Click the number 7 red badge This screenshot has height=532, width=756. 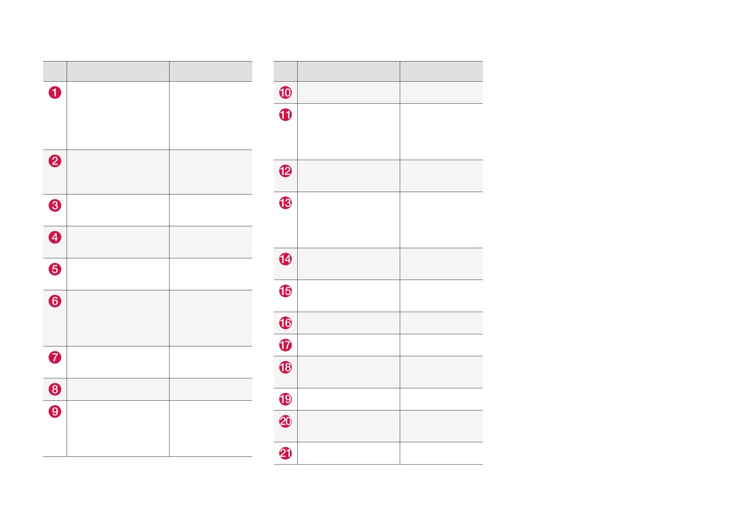[x=55, y=358]
